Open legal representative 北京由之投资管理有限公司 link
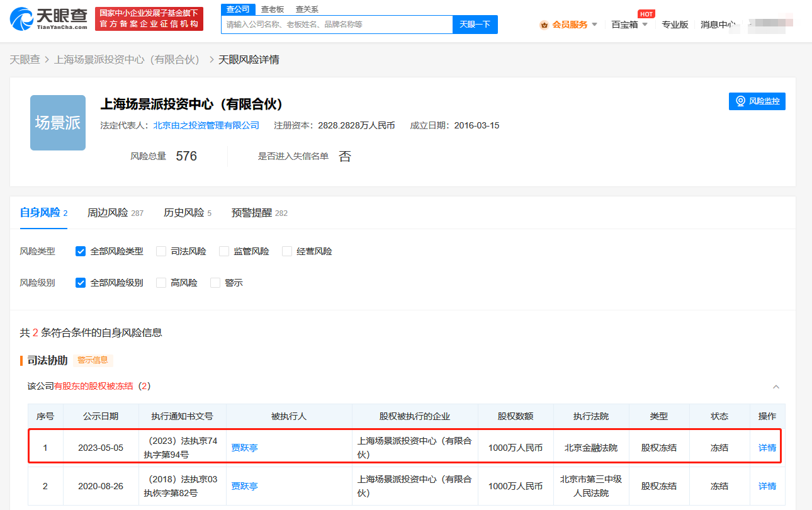This screenshot has height=510, width=812. [206, 125]
